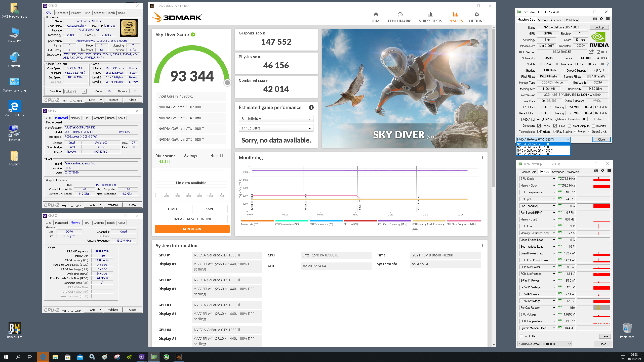Viewport: 644px width, 362px height.
Task: Toggle the CUDA checkbox
Action: point(555,126)
